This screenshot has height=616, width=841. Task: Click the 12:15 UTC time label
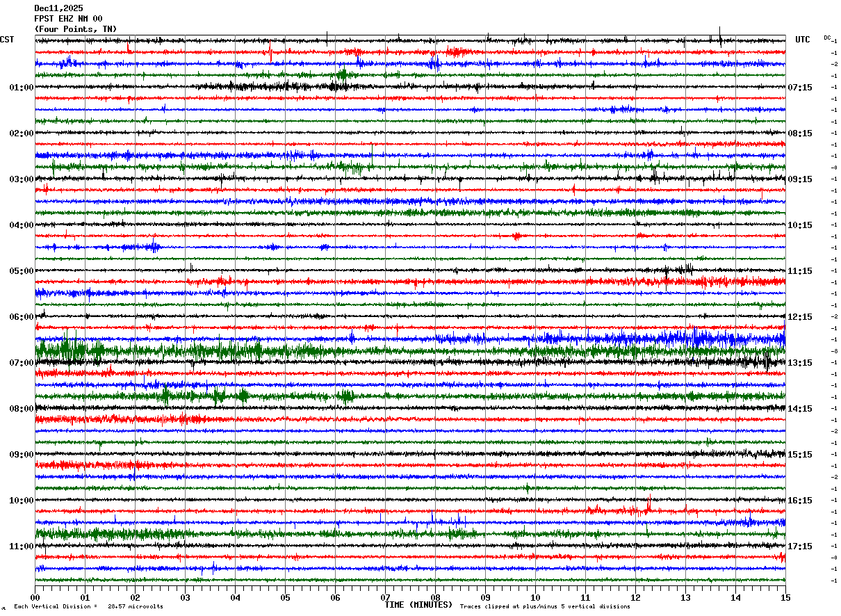click(800, 317)
